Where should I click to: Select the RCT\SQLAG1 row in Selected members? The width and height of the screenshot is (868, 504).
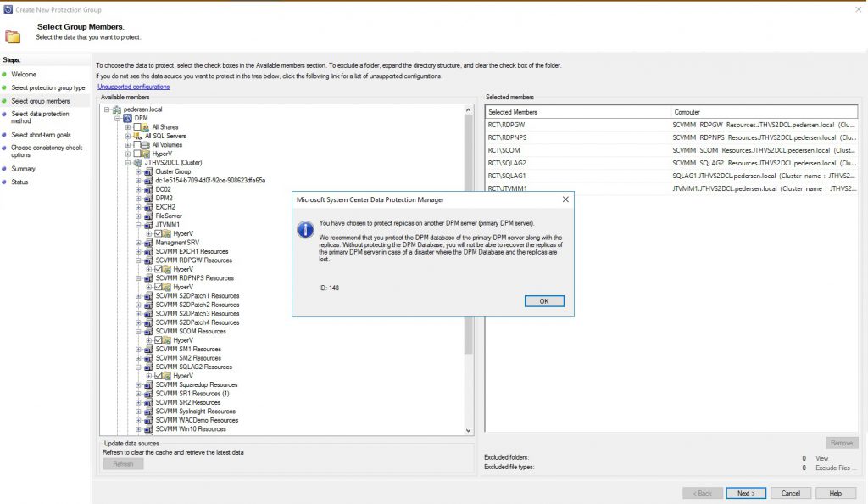coord(671,176)
